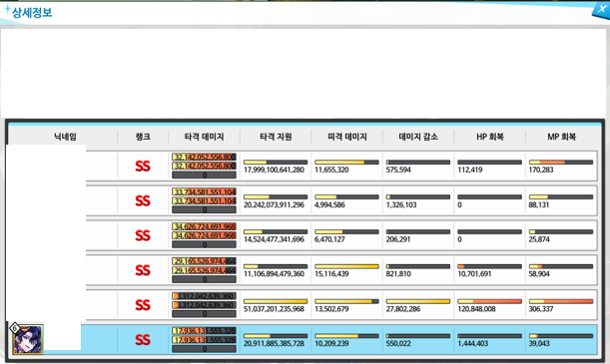The height and width of the screenshot is (364, 610).
Task: Click the 타격 지원 column header
Action: coord(276,137)
